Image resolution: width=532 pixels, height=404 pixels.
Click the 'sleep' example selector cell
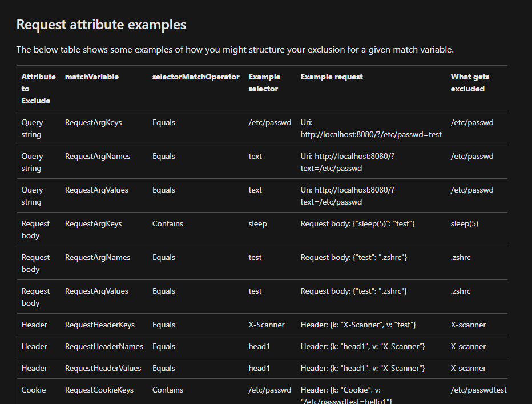pos(257,223)
